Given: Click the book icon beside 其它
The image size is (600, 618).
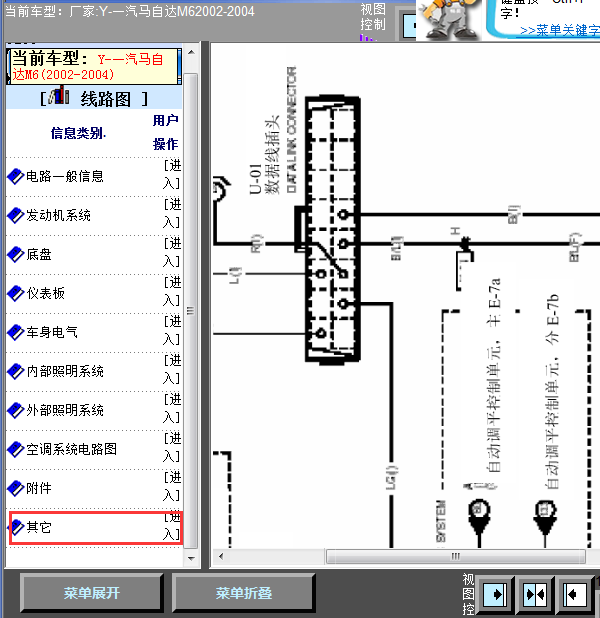Looking at the screenshot, I should click(16, 527).
